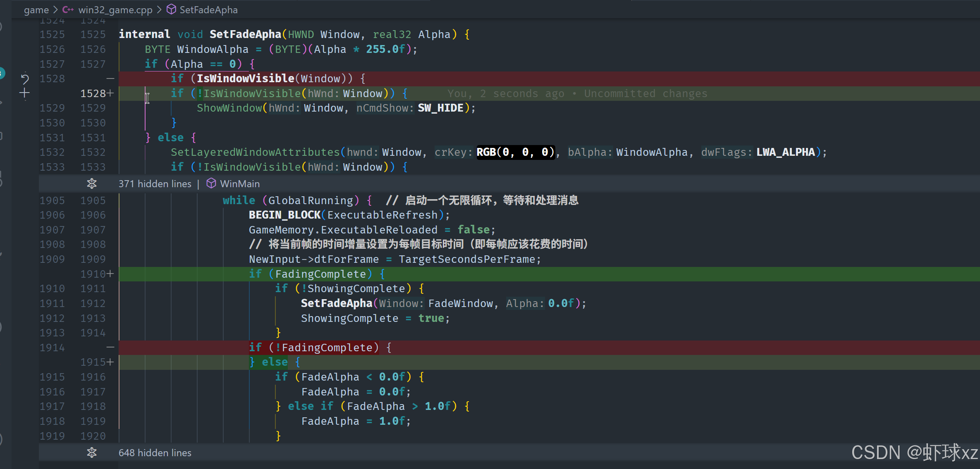Click cube symbol icon before WinMain
980x469 pixels.
pos(211,183)
